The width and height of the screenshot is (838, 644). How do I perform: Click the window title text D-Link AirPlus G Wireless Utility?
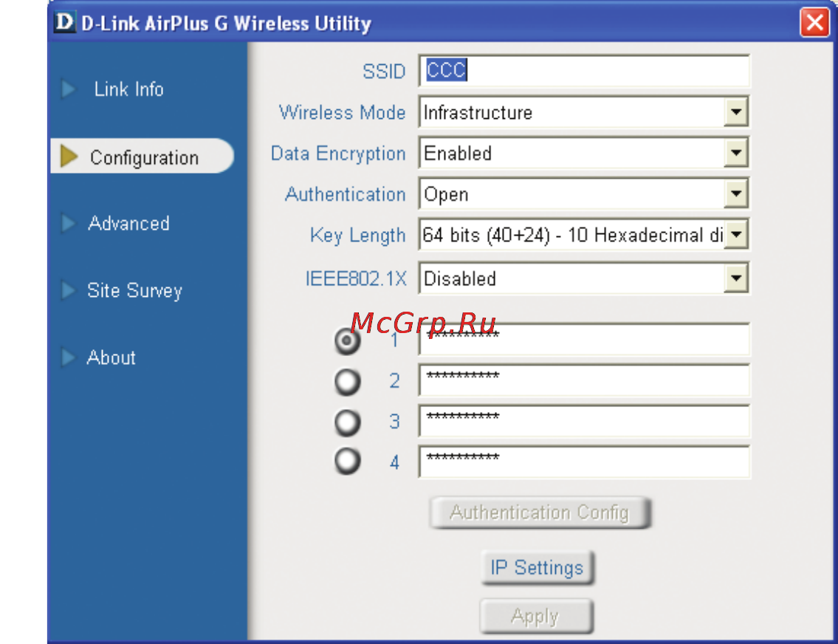(x=226, y=24)
